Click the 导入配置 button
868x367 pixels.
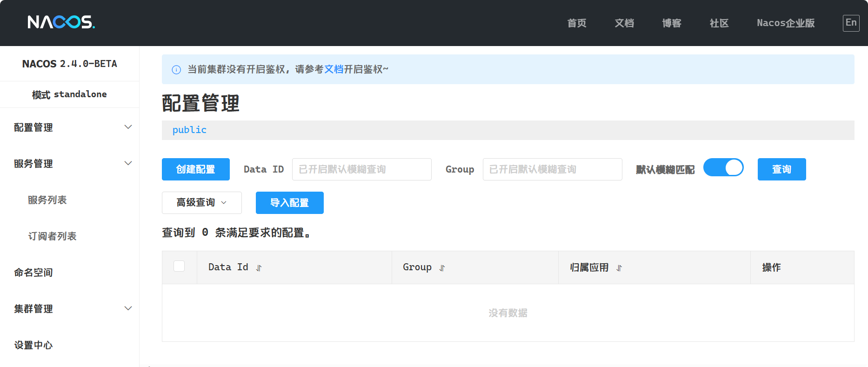click(290, 203)
